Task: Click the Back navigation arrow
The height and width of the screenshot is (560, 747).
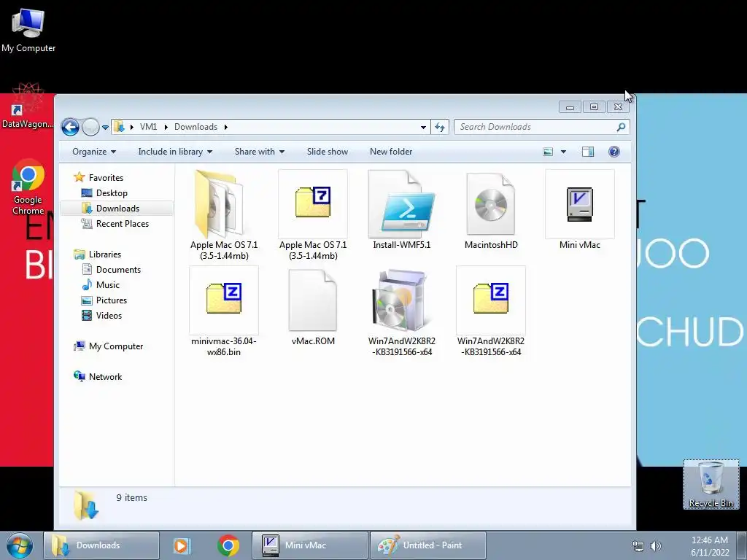Action: pyautogui.click(x=70, y=127)
